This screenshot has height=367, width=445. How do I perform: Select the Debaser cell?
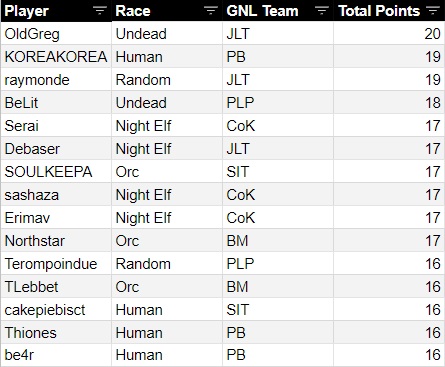56,149
